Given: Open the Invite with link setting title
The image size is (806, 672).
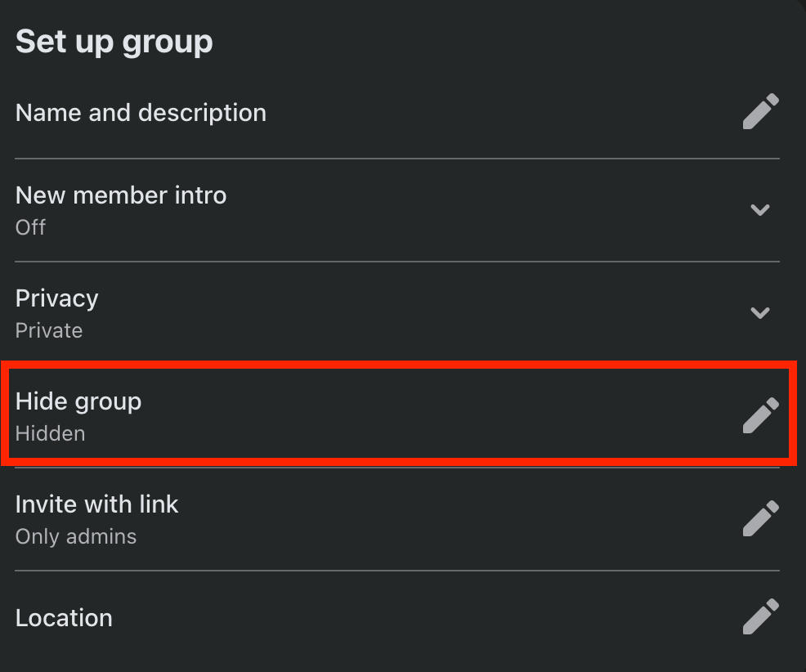Looking at the screenshot, I should point(96,504).
